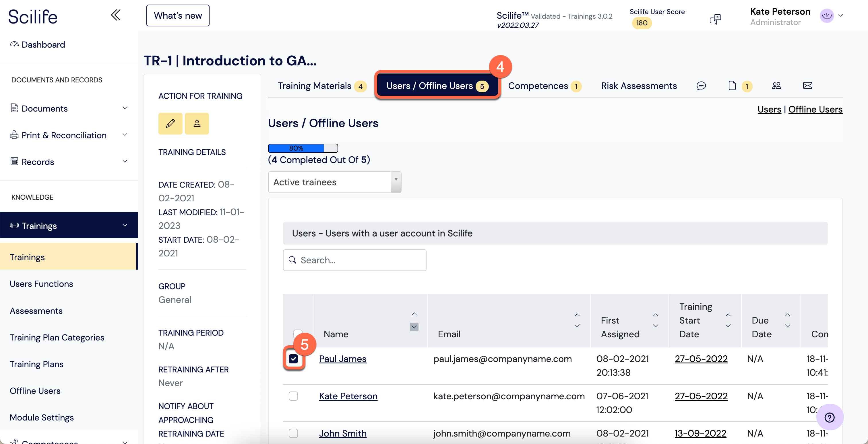Click the 80% completion progress bar
The image size is (868, 444).
303,148
